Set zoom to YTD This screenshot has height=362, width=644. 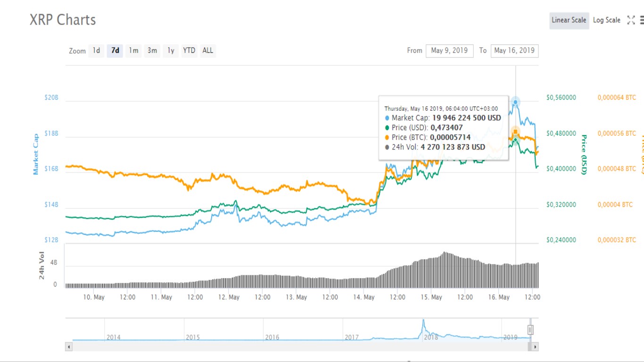189,50
